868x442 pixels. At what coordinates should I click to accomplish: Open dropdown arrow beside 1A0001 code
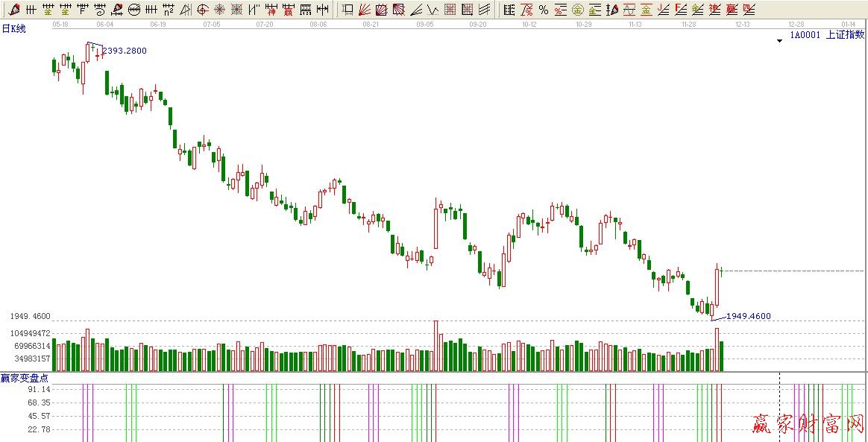(779, 41)
